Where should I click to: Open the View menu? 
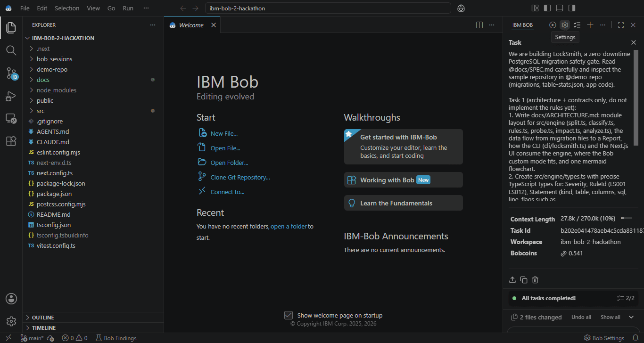pos(93,8)
